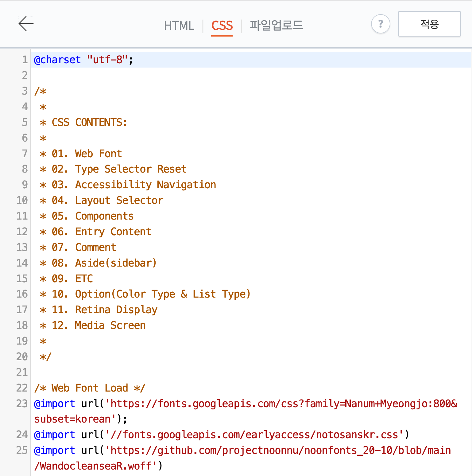Open the help question mark icon
Viewport: 472px width, 476px height.
[x=381, y=24]
